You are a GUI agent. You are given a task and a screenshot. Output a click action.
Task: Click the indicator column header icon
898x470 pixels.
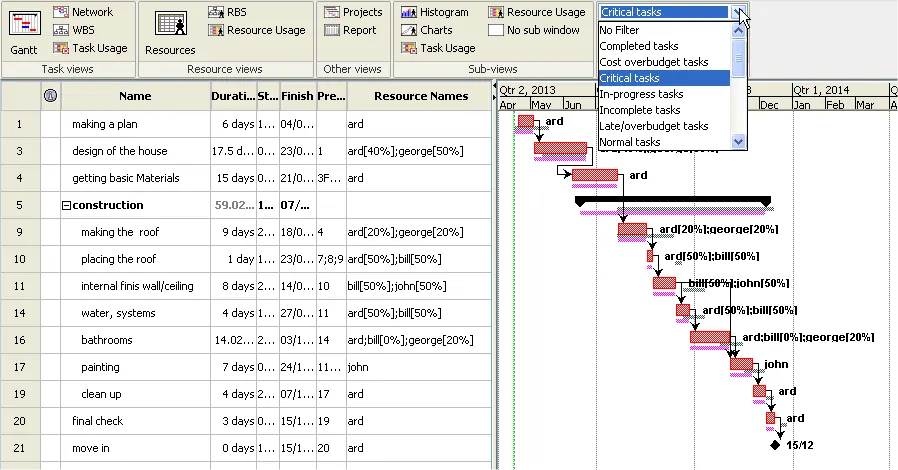50,96
